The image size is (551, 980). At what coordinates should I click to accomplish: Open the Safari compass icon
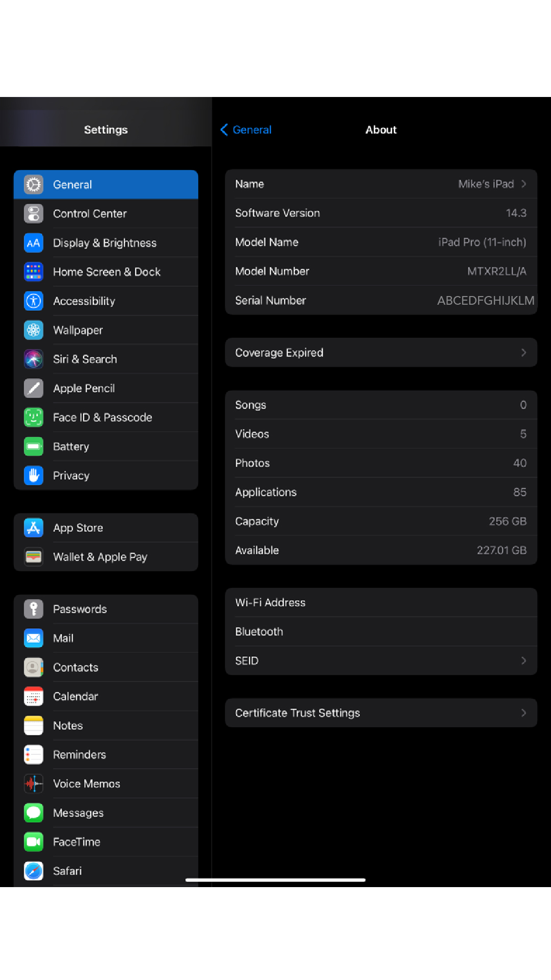point(34,871)
